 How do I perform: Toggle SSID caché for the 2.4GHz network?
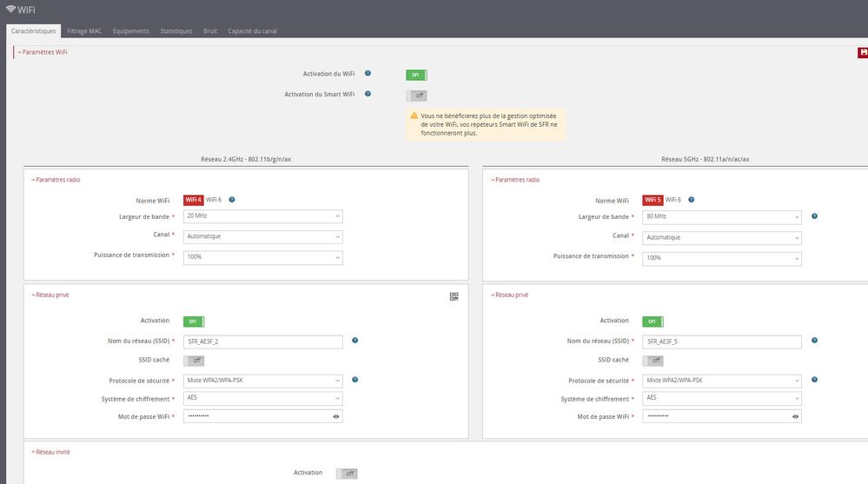pyautogui.click(x=194, y=361)
